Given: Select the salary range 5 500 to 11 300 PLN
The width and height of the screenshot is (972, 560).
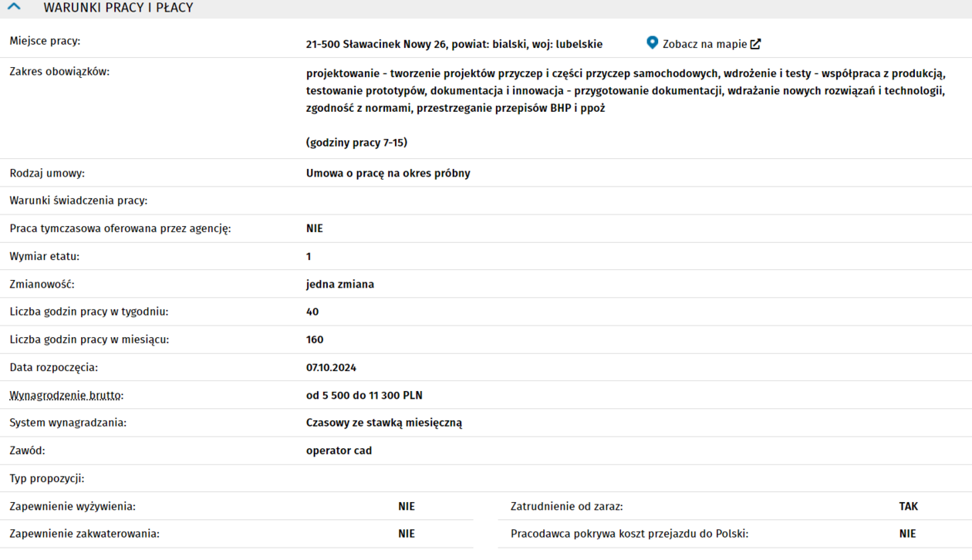Looking at the screenshot, I should click(x=364, y=395).
